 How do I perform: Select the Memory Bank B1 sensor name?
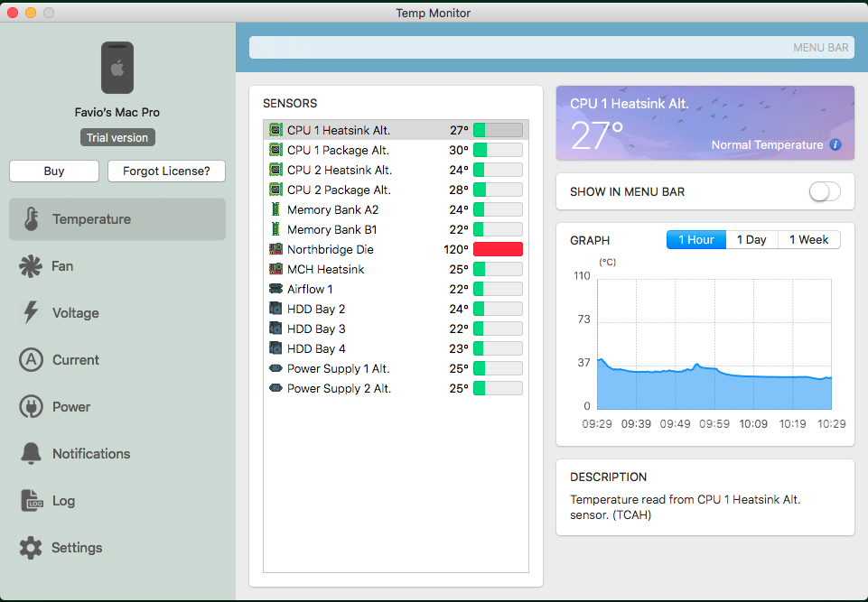(x=332, y=229)
